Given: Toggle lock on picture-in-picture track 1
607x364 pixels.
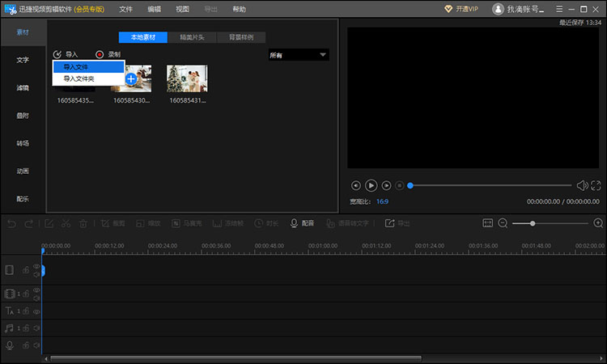Looking at the screenshot, I should click(26, 294).
